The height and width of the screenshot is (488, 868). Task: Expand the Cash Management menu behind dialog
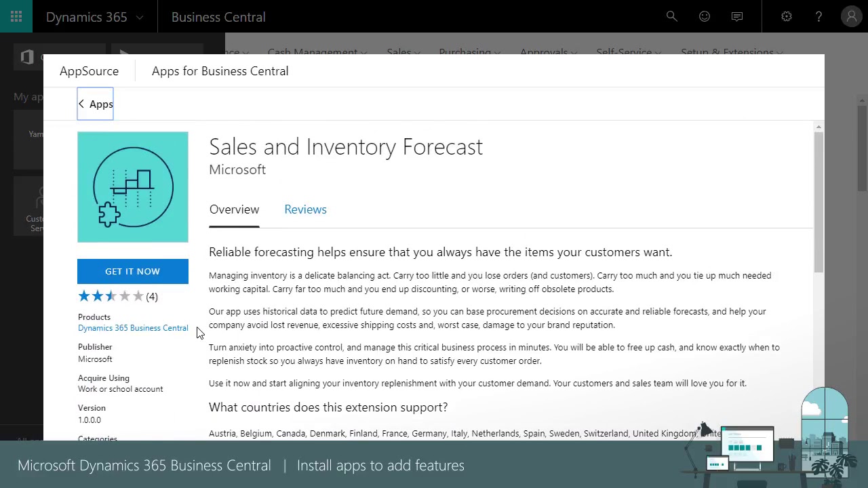click(317, 52)
